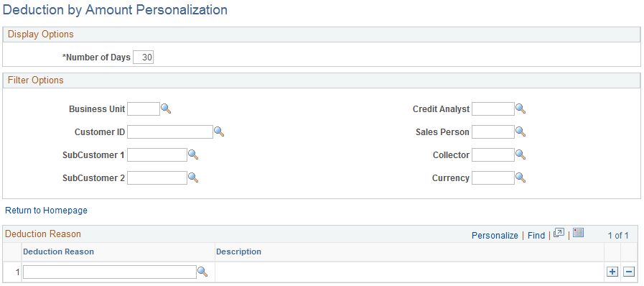Image resolution: width=644 pixels, height=286 pixels.
Task: Click the Find link in grid header
Action: pos(536,236)
